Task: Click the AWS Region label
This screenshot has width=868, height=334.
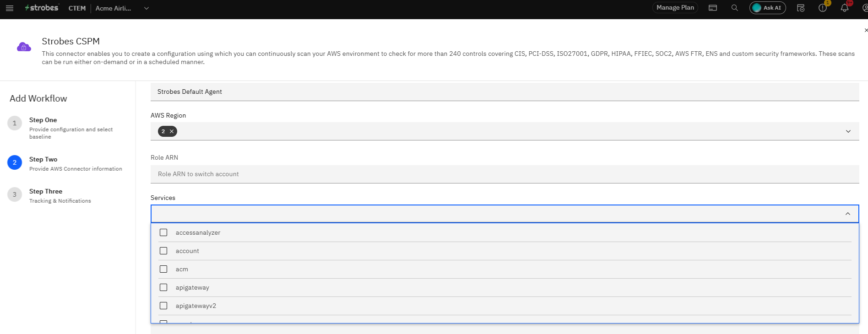Action: coord(168,115)
